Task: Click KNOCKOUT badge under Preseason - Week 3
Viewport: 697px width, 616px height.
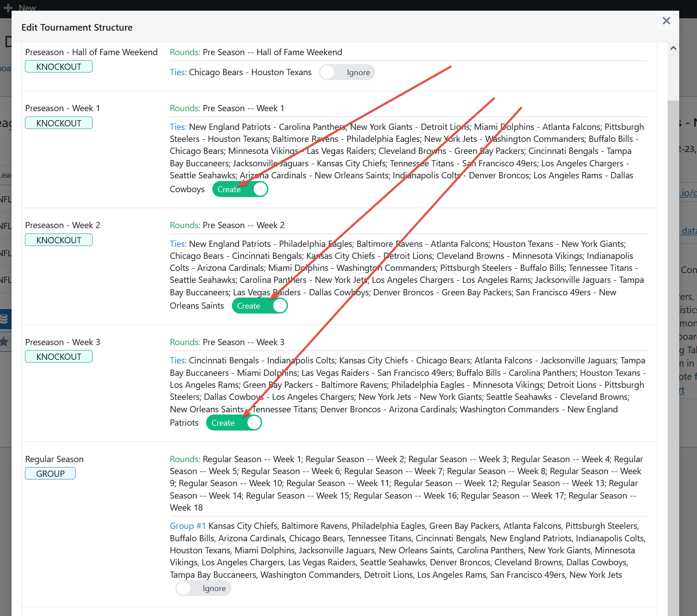Action: point(59,357)
